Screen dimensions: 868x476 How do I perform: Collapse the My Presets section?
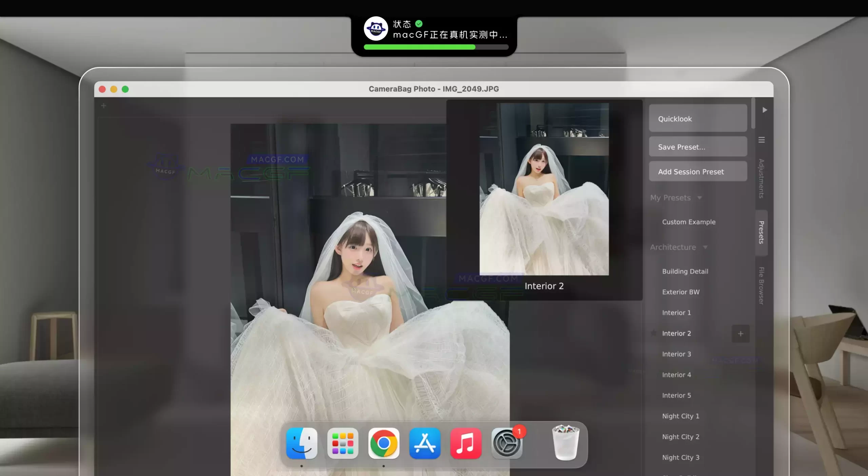[699, 198]
